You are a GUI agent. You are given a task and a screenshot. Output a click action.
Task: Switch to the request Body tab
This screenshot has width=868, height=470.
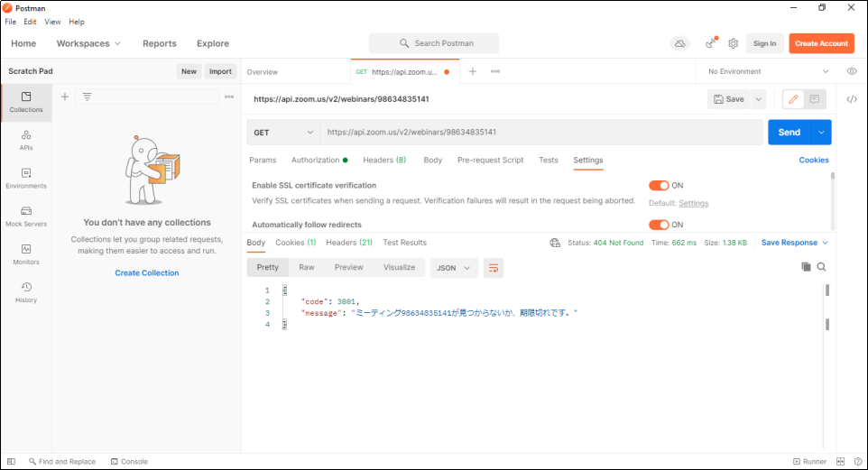tap(433, 160)
